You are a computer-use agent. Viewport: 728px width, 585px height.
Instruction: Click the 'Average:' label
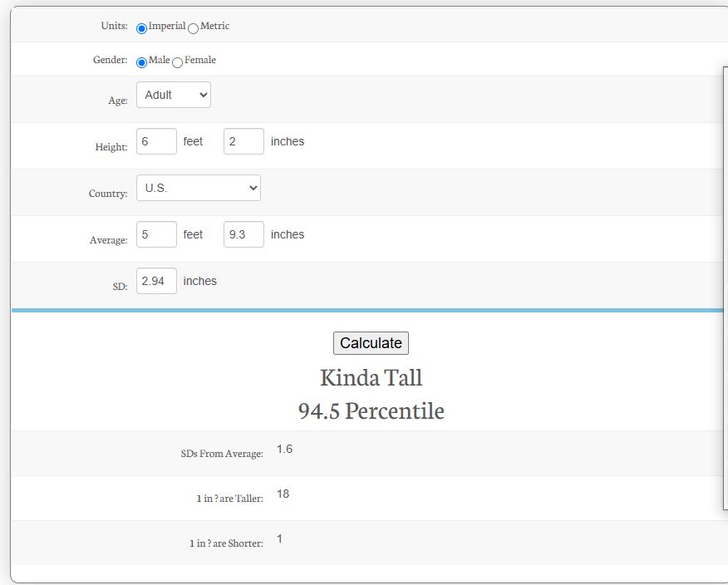tap(109, 240)
